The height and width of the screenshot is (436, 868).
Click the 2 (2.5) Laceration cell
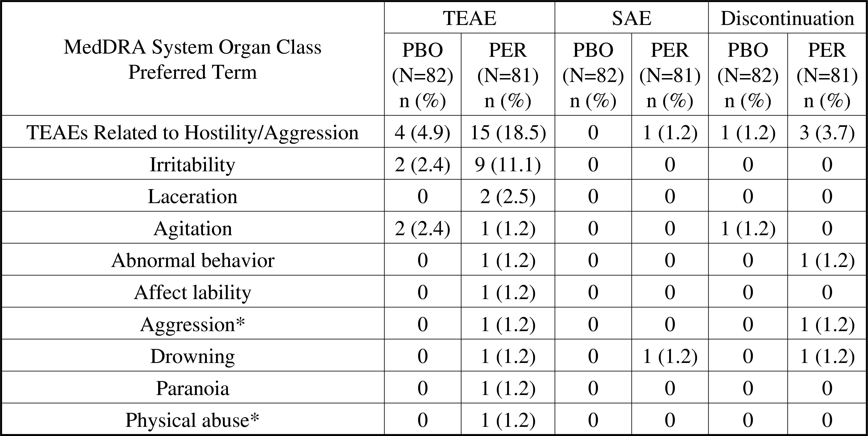click(507, 196)
